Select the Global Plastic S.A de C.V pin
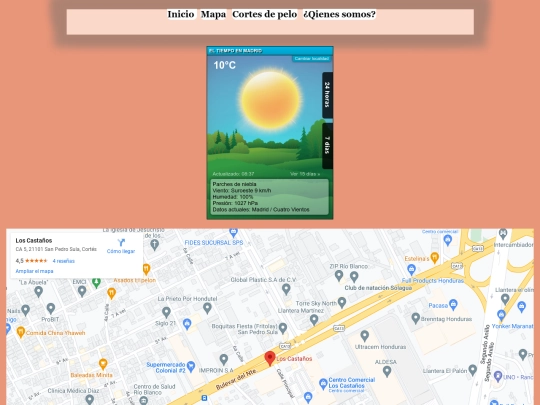This screenshot has width=540, height=405. (x=286, y=289)
